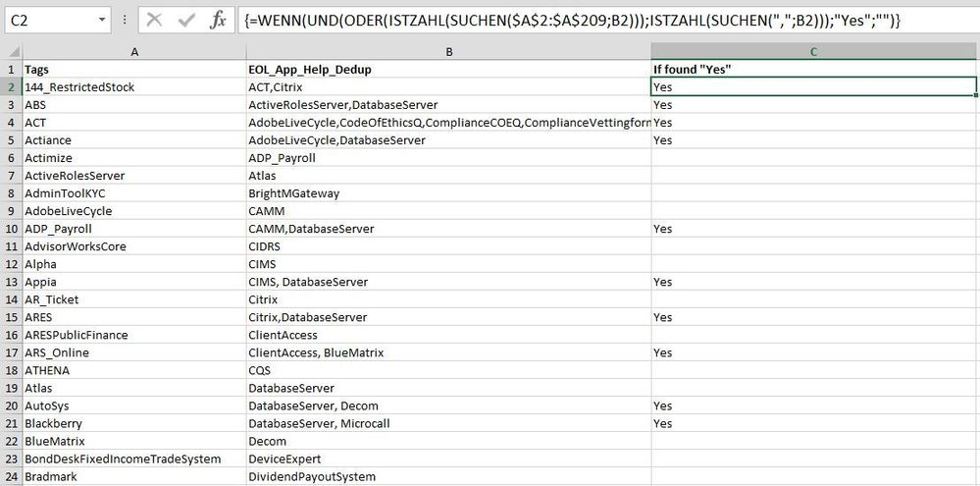Select cell 'BondDeskFixedIncomeTradeSystem'
980x486 pixels.
click(134, 459)
